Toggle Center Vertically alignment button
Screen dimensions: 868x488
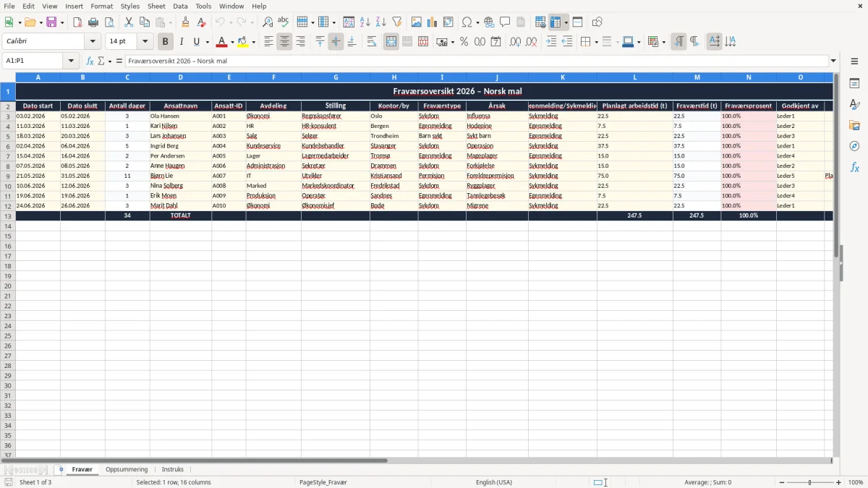point(336,42)
